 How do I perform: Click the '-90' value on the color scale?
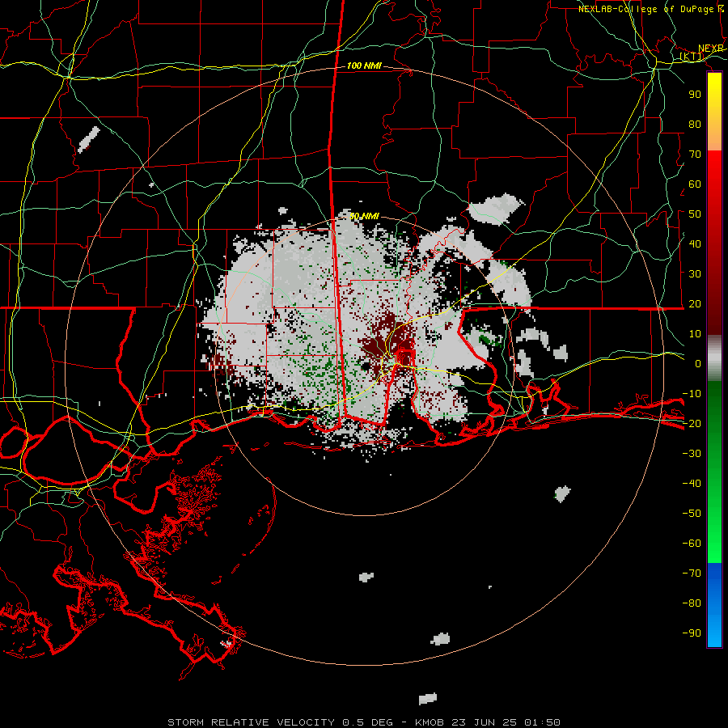click(x=692, y=633)
